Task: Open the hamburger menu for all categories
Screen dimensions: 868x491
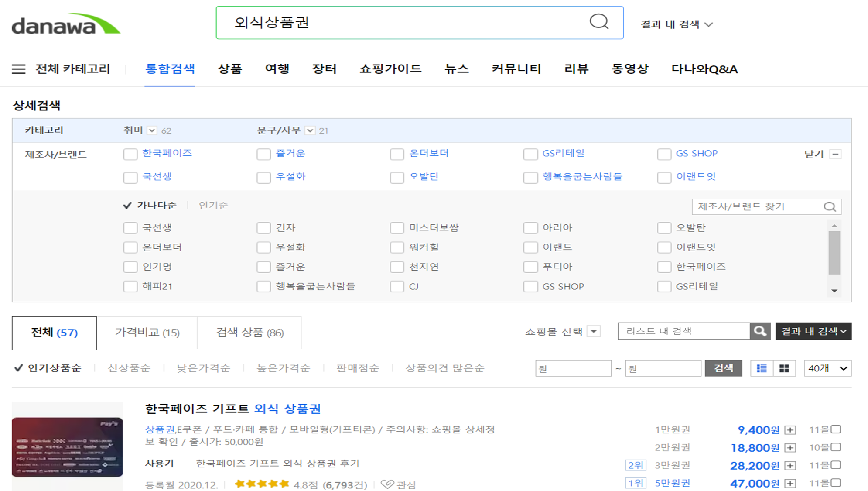Action: click(x=18, y=69)
